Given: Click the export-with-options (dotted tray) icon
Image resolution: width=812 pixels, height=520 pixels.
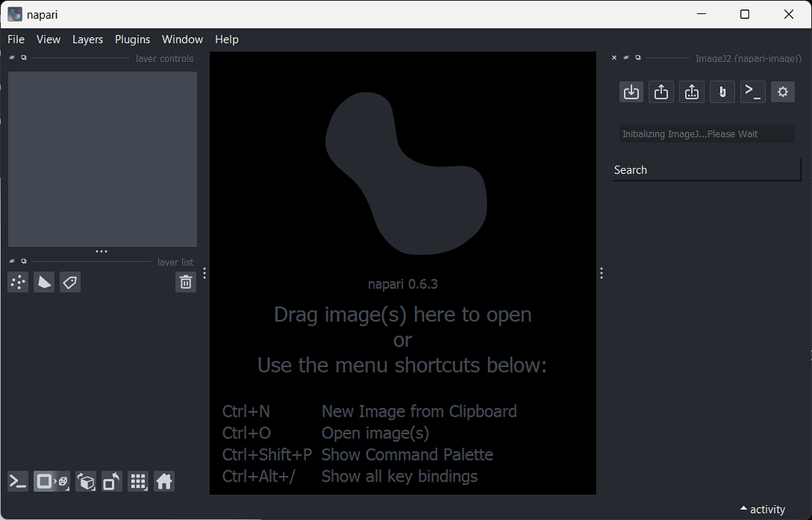Looking at the screenshot, I should 691,93.
